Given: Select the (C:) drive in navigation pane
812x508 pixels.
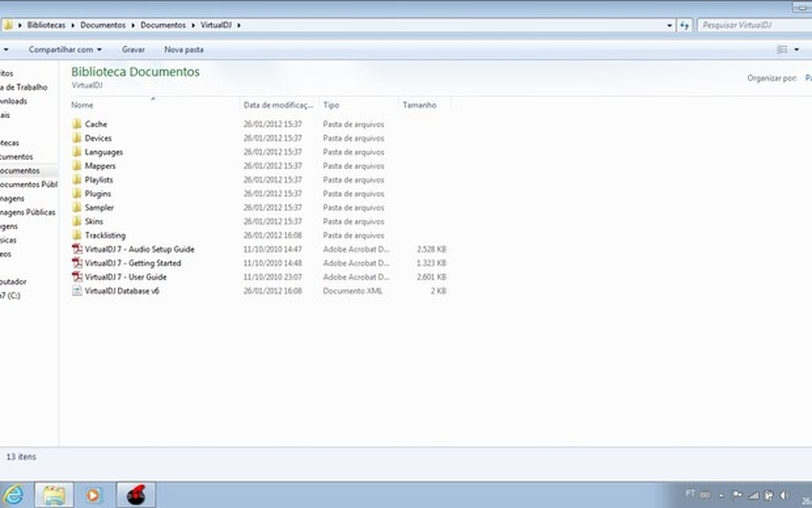Looking at the screenshot, I should (11, 295).
